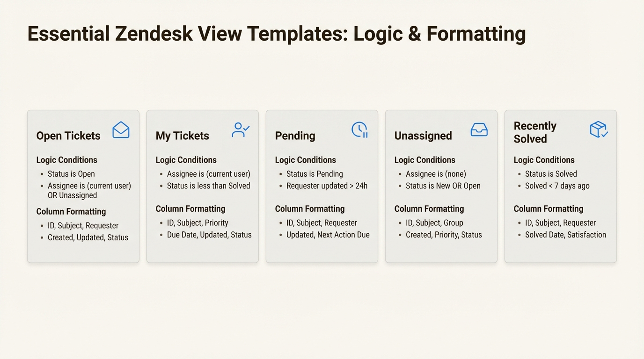The width and height of the screenshot is (644, 359).
Task: Select 'Status is less than Solved' bullet
Action: pyautogui.click(x=208, y=186)
